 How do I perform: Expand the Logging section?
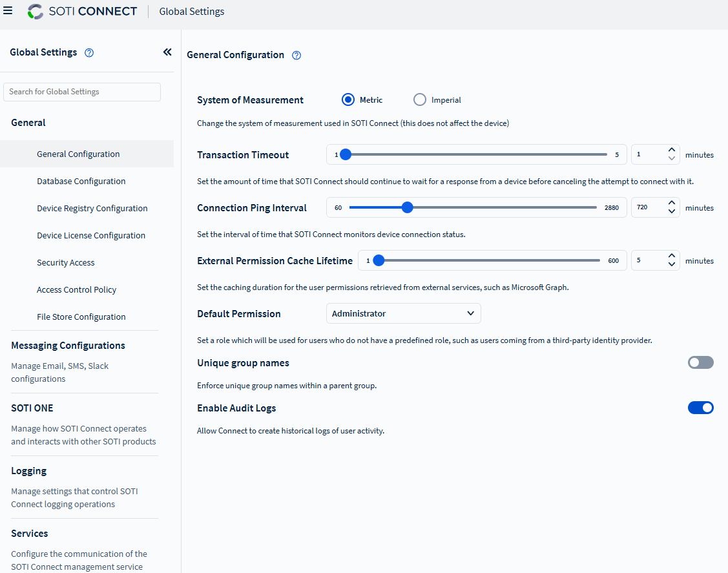[x=29, y=471]
